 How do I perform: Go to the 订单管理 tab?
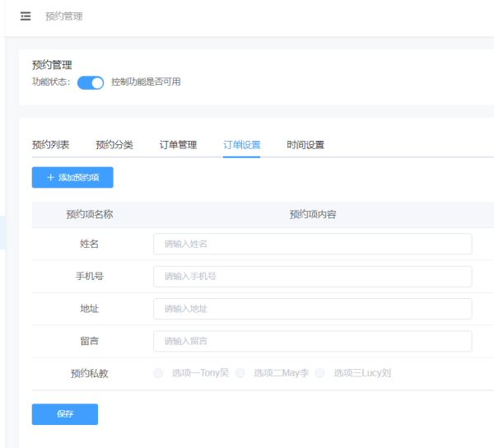(x=178, y=145)
